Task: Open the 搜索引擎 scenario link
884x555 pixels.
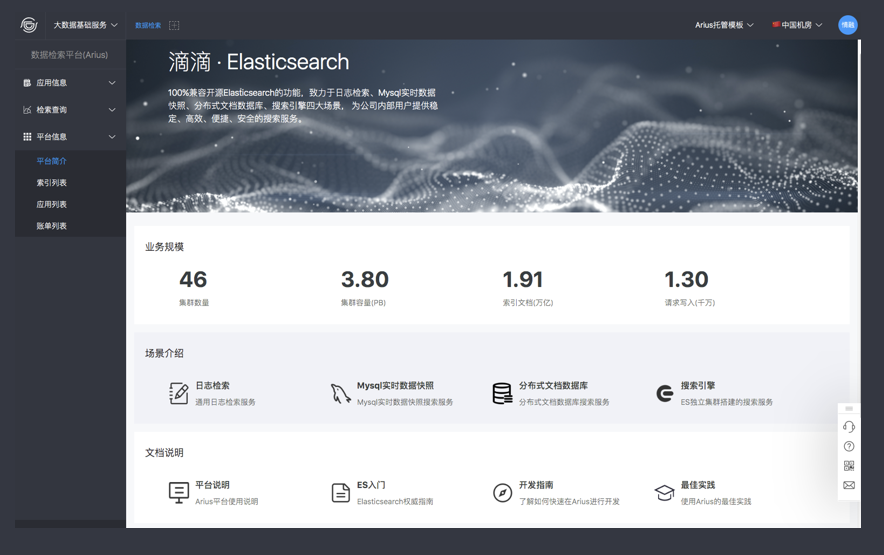Action: (697, 386)
